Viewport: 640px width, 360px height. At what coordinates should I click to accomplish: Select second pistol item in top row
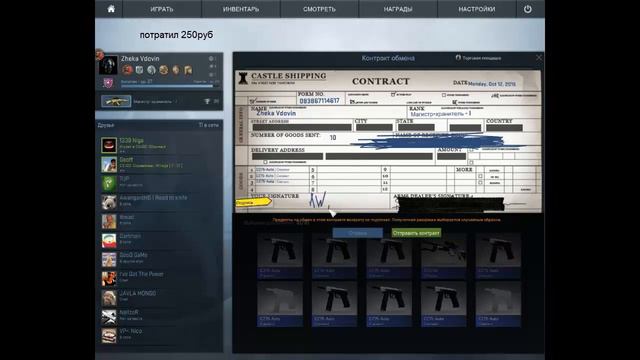click(x=334, y=256)
